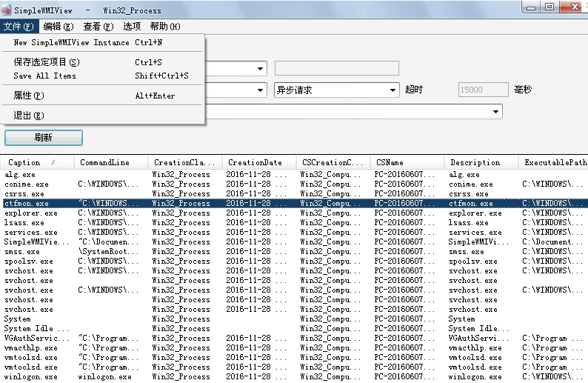Close the SimpleWMIView window

click(x=575, y=7)
